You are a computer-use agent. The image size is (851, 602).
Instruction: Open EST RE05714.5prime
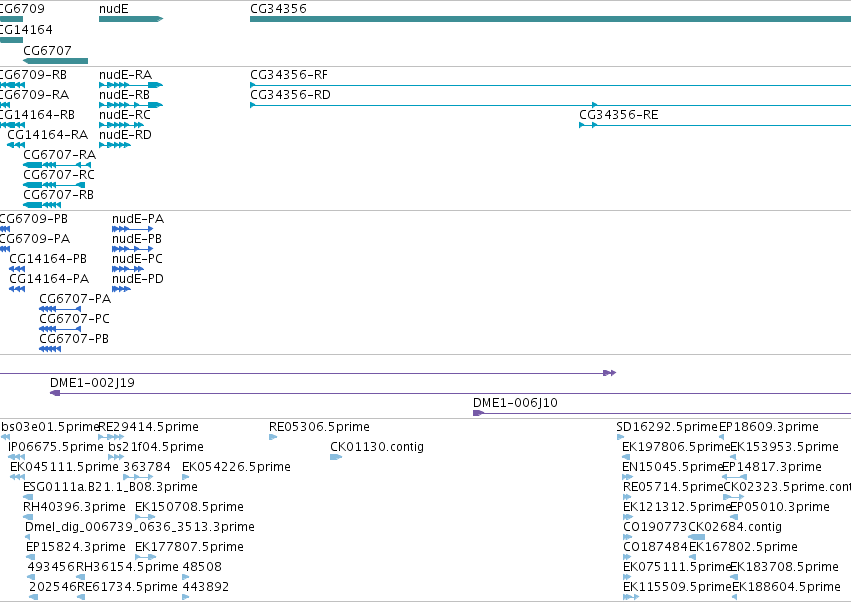(673, 487)
